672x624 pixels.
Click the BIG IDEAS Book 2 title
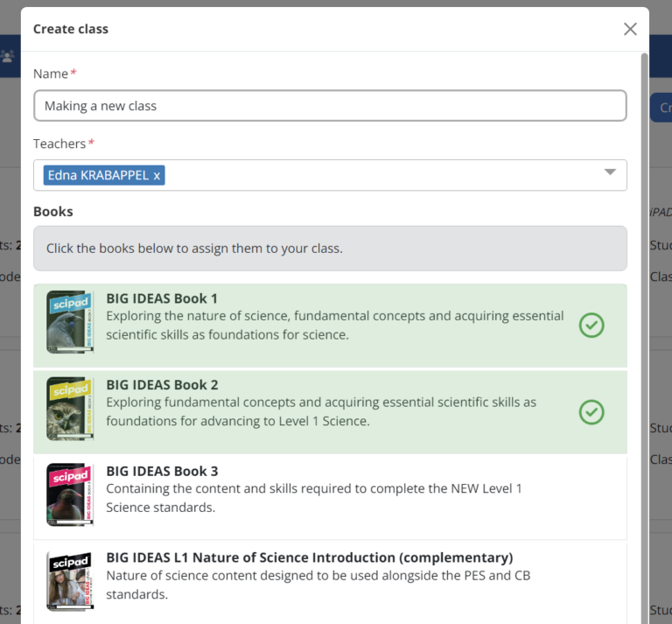162,385
